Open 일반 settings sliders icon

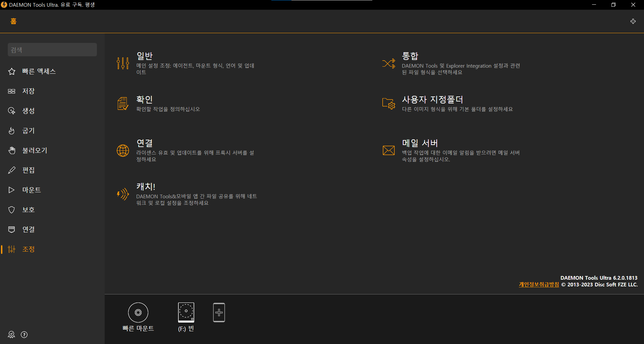tap(123, 63)
